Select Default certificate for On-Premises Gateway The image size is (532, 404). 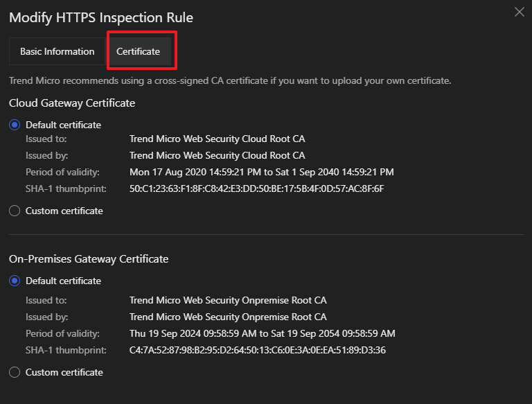(x=15, y=281)
